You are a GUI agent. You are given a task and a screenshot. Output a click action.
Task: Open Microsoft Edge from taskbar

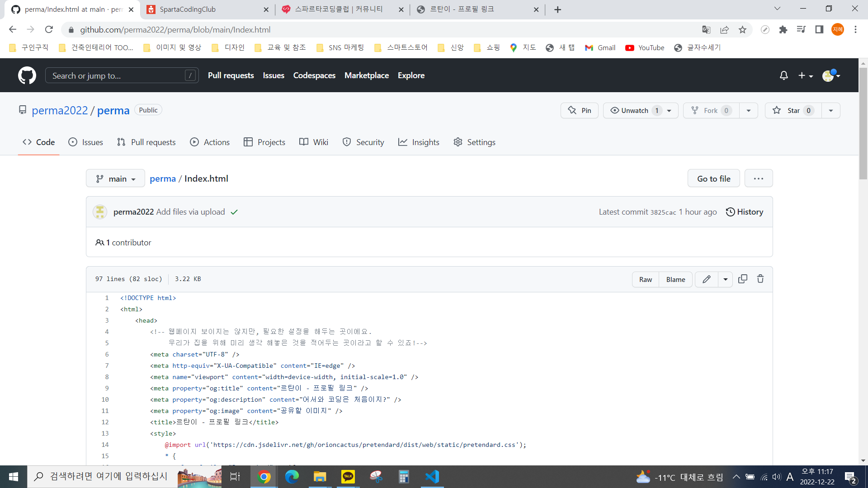coord(292,477)
